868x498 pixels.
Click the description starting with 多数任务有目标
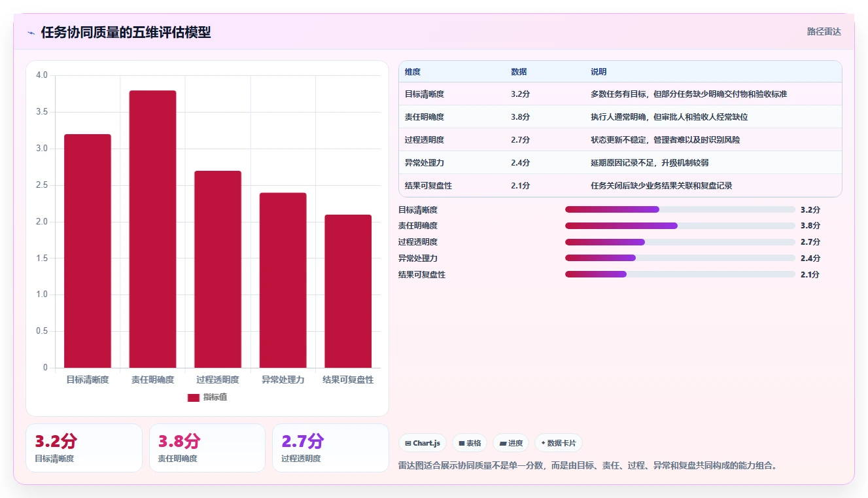coord(689,94)
